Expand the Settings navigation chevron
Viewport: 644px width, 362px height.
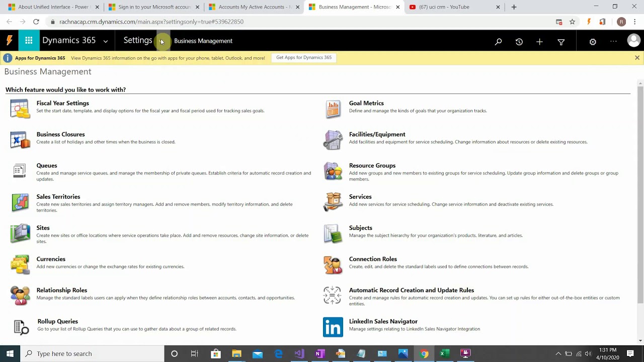point(162,41)
